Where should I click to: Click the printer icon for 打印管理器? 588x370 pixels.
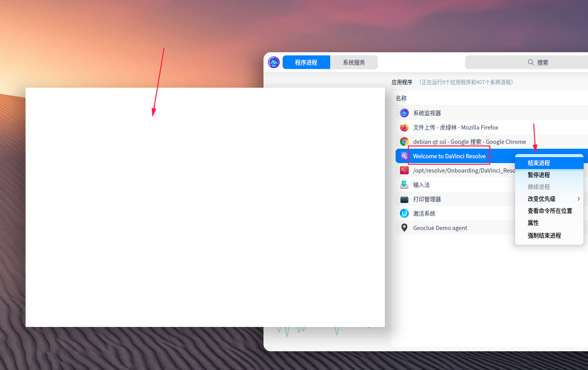tap(404, 199)
